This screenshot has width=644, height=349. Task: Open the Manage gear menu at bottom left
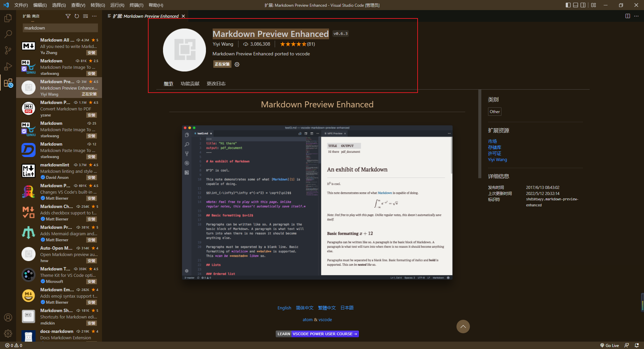point(8,334)
